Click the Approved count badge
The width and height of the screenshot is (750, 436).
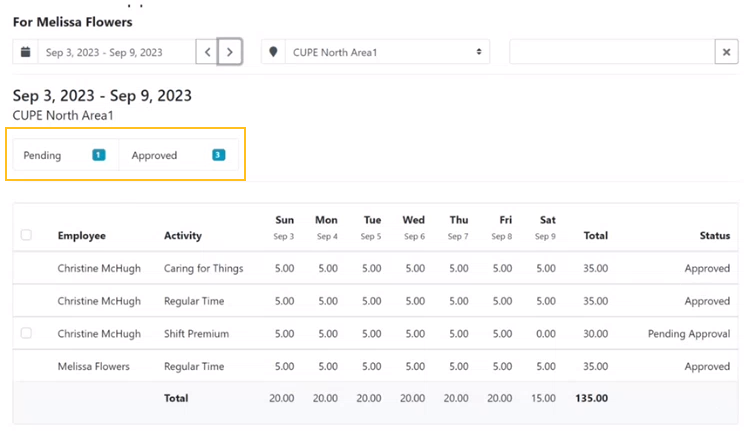[x=218, y=155]
